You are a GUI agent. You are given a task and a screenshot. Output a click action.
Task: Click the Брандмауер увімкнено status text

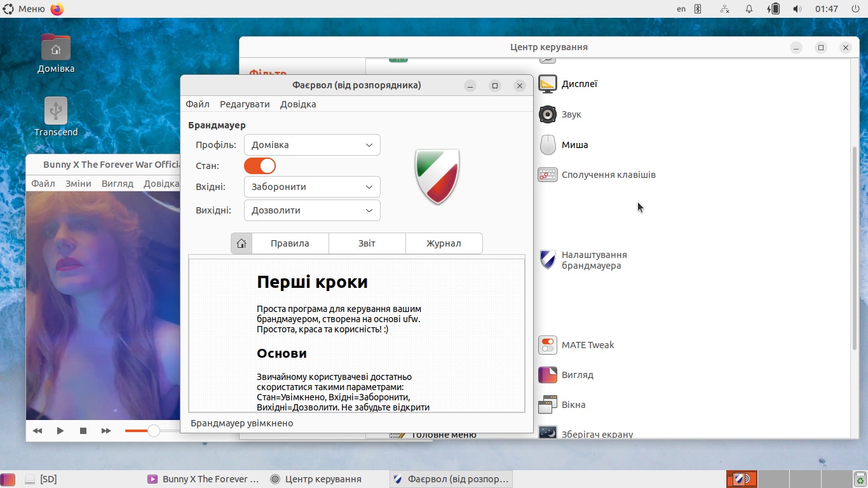click(242, 423)
